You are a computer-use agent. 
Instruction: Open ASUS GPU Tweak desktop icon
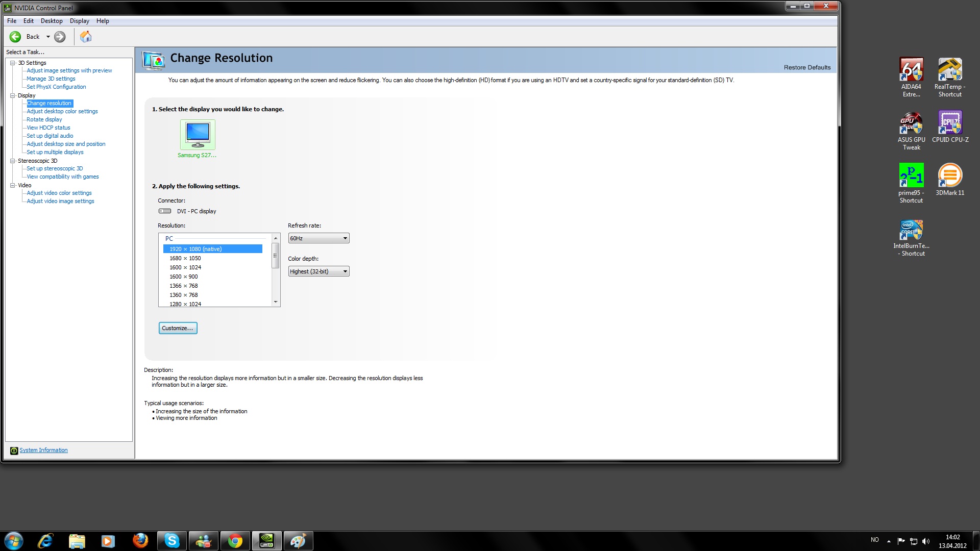(x=911, y=131)
